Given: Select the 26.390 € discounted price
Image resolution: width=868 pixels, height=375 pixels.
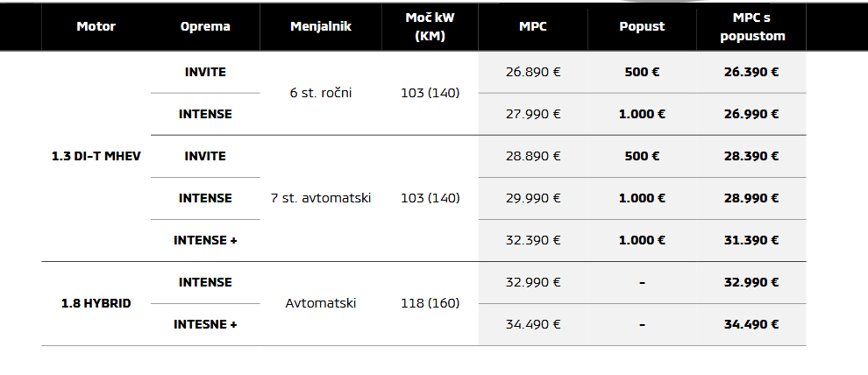Looking at the screenshot, I should click(751, 72).
